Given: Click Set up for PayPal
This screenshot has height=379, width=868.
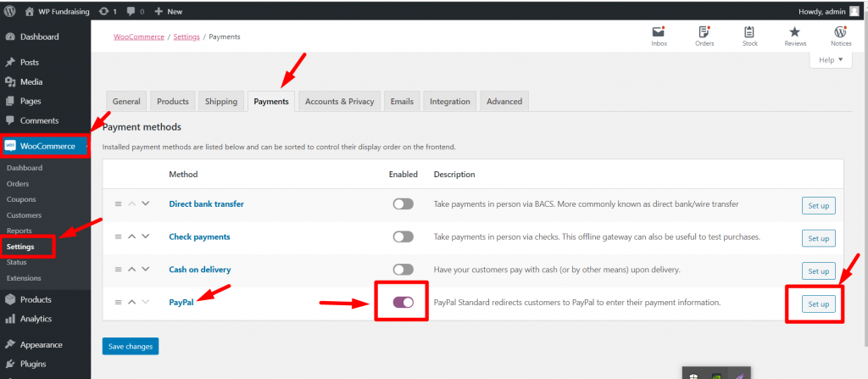Looking at the screenshot, I should pyautogui.click(x=818, y=304).
